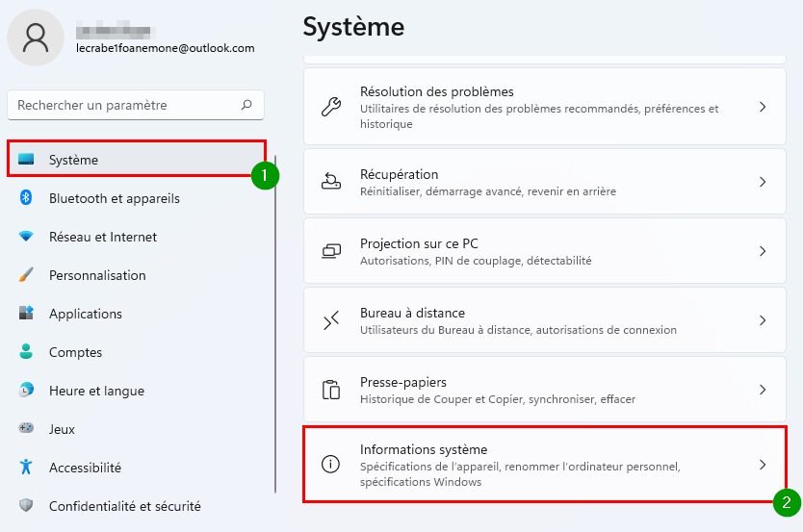Image resolution: width=803 pixels, height=532 pixels.
Task: Open Informations système chevron arrow
Action: pyautogui.click(x=763, y=465)
